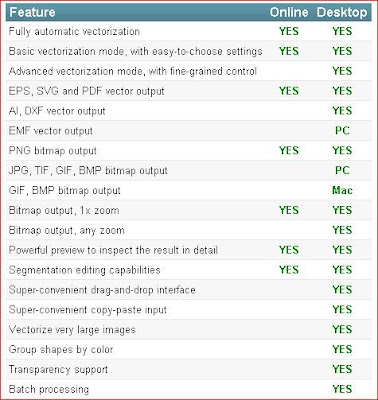Click PC label for JPG, TIF, GIF, BMP output
Viewport: 378px width, 400px height.
click(342, 170)
